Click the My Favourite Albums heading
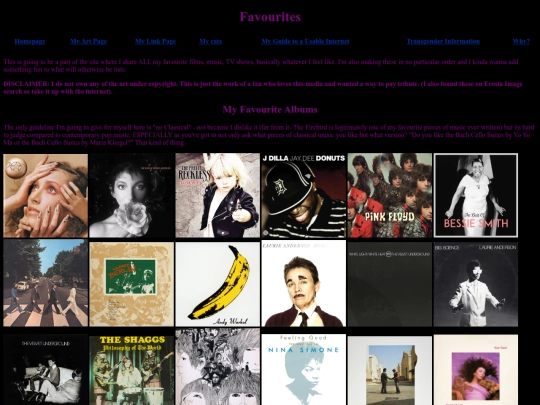Viewport: 540px width, 405px height. (270, 110)
